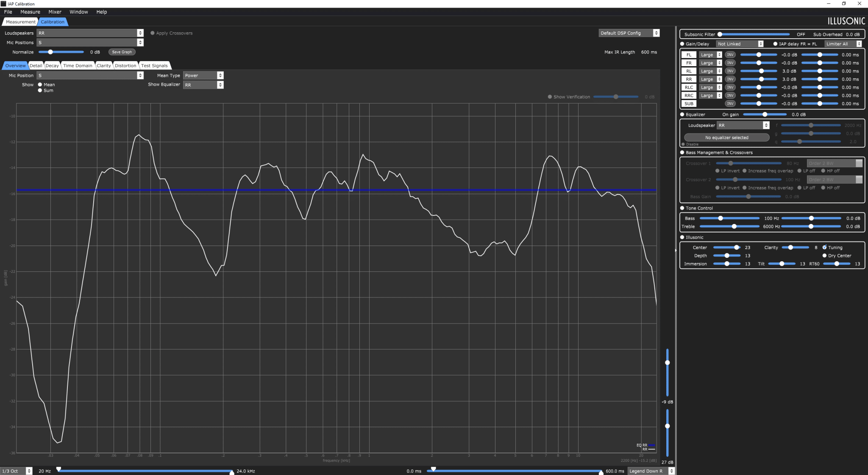Switch to Decay tab
Screen dimensions: 868x475
(x=52, y=65)
